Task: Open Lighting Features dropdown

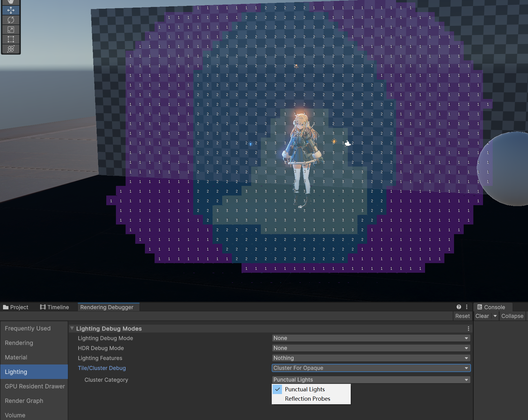Action: tap(371, 358)
